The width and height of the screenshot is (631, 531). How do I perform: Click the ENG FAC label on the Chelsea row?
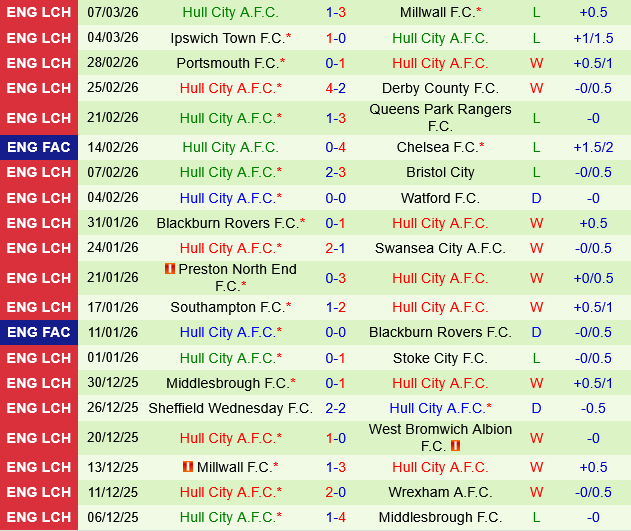click(39, 147)
